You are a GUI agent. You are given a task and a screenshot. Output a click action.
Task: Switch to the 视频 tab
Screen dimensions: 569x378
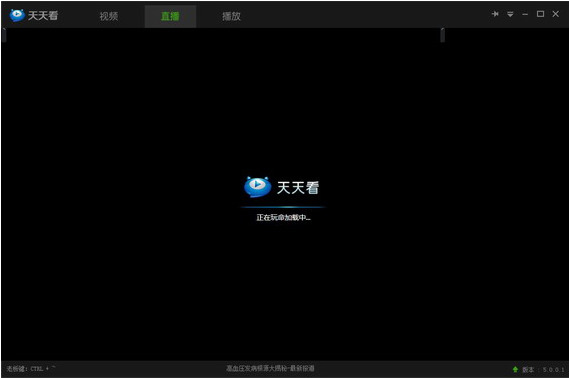109,16
